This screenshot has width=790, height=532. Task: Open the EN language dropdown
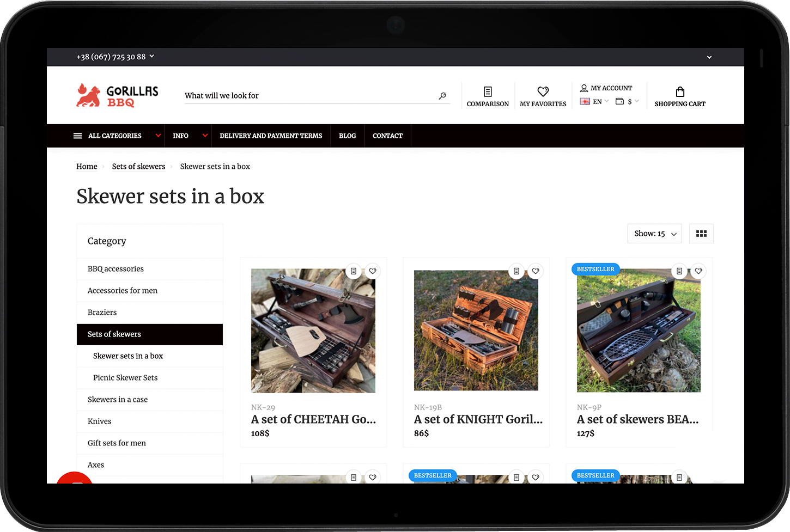594,102
